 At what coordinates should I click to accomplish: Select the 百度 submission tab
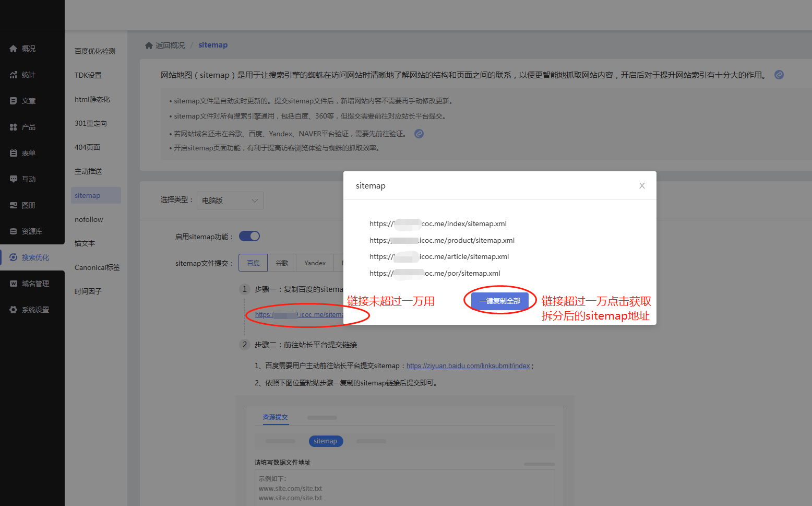click(253, 263)
